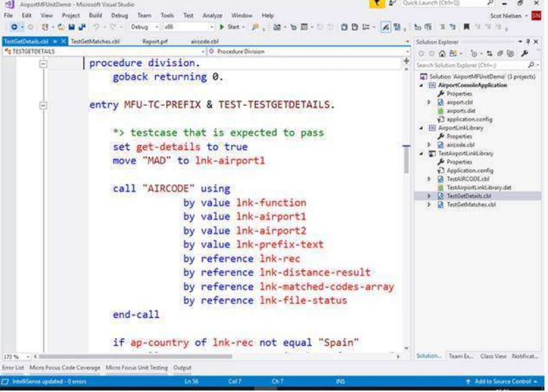
Task: Select application.config under AirportConsoleApplication
Action: pyautogui.click(x=469, y=119)
